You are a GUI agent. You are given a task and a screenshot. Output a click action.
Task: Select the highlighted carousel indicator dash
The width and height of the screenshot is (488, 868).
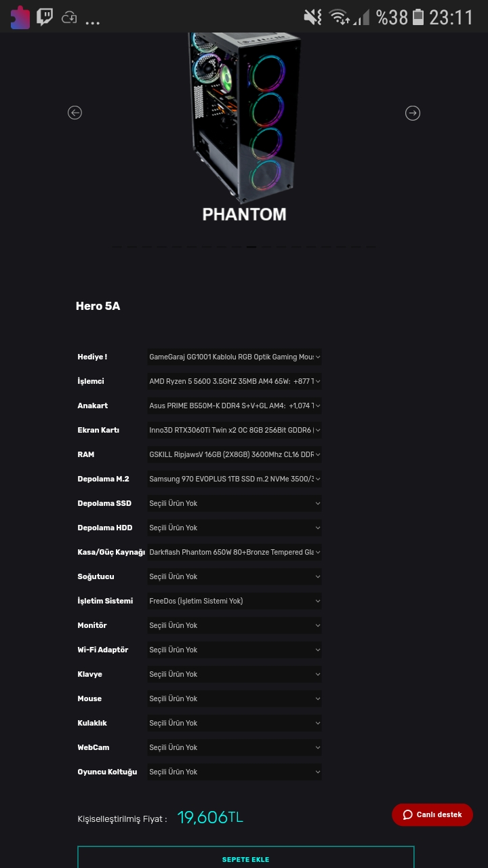251,246
